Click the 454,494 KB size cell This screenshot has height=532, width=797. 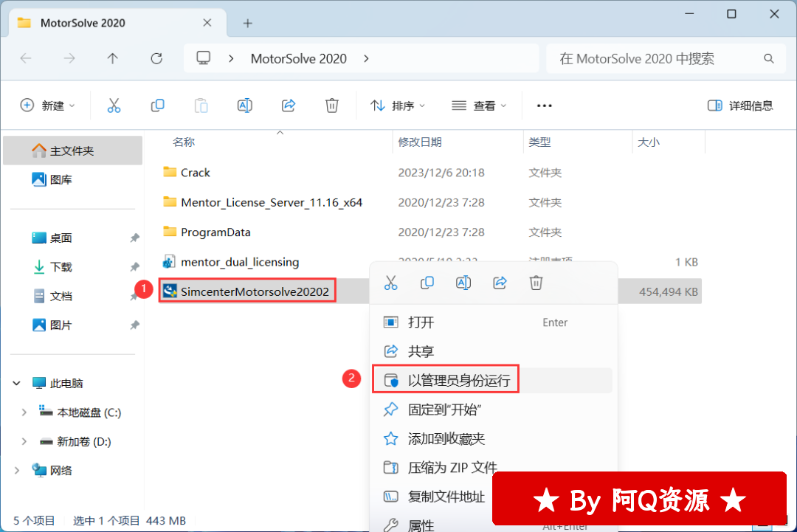click(x=668, y=292)
